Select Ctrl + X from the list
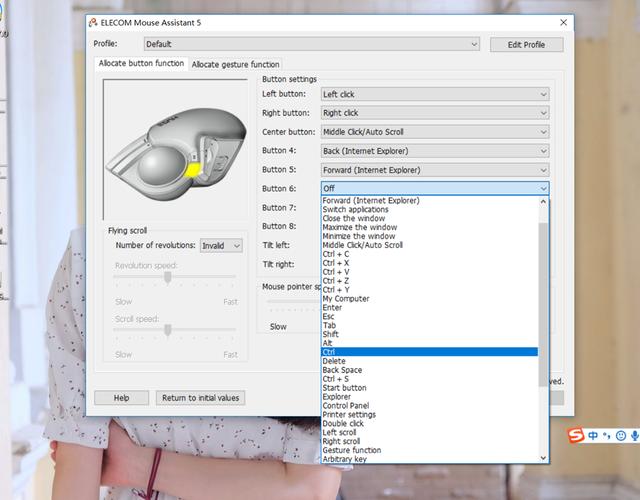 click(x=430, y=263)
